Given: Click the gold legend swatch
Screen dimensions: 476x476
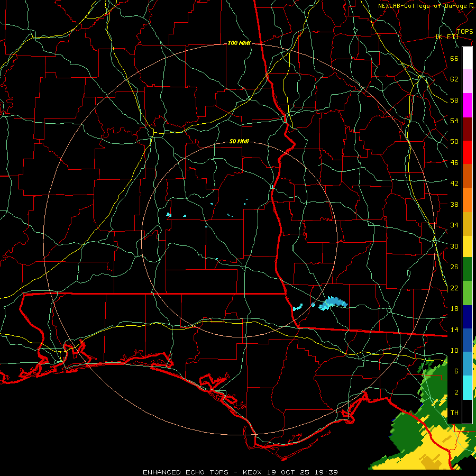Looking at the screenshot, I should click(467, 224).
